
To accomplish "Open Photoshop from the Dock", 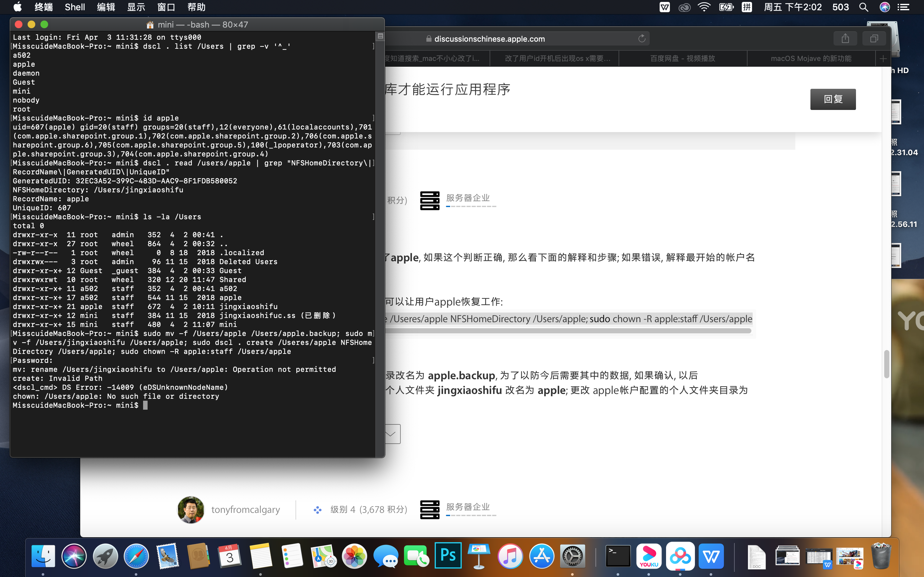I will tap(448, 556).
